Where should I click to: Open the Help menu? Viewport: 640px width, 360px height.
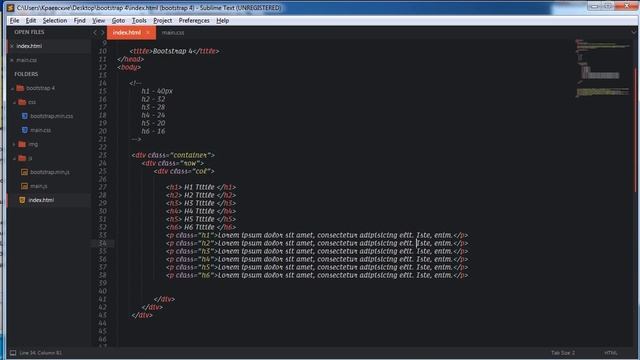222,20
